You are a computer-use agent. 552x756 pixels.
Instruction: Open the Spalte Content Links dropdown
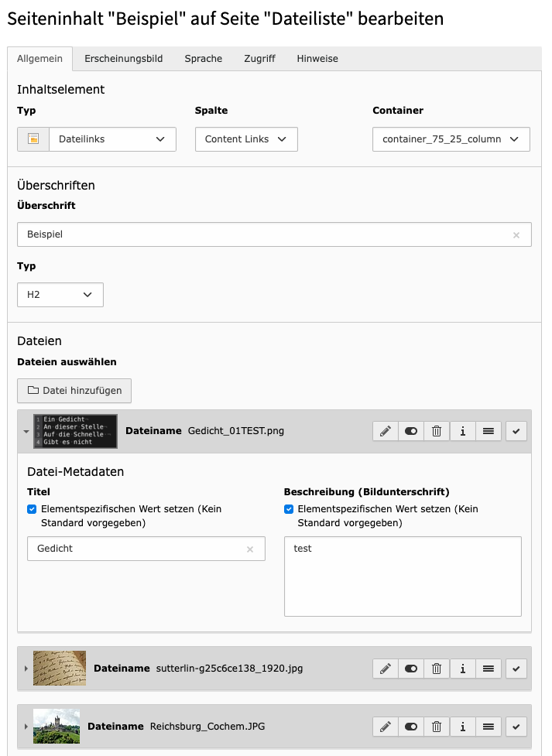(246, 139)
